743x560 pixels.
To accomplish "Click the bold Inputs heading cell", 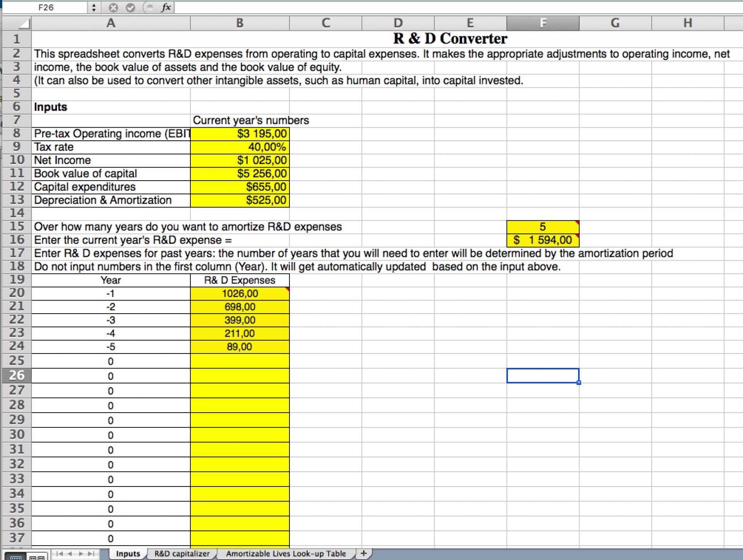I will click(111, 107).
